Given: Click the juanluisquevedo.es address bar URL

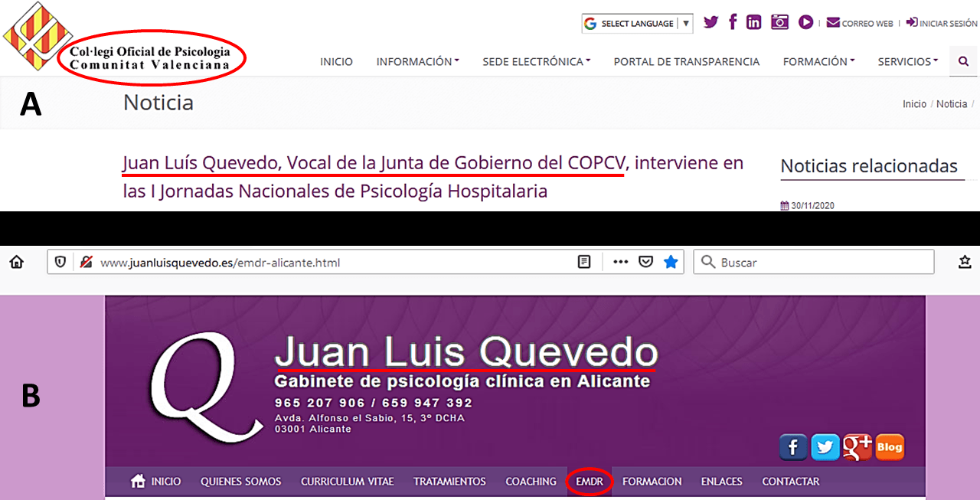Looking at the screenshot, I should pos(220,263).
